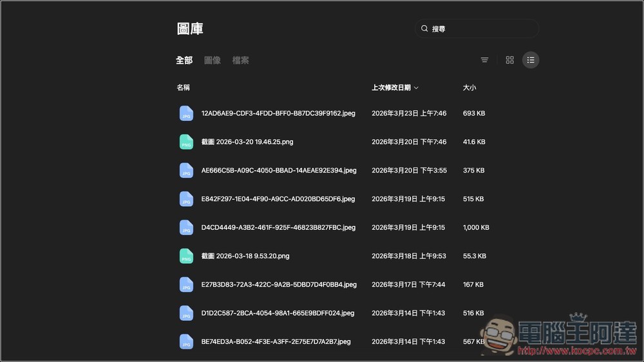This screenshot has width=644, height=362.
Task: Click the 375 KB size value
Action: 473,171
